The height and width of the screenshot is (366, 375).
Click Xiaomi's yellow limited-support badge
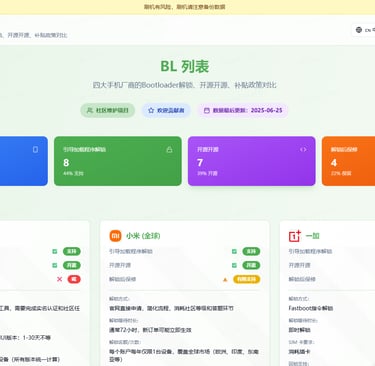246,279
